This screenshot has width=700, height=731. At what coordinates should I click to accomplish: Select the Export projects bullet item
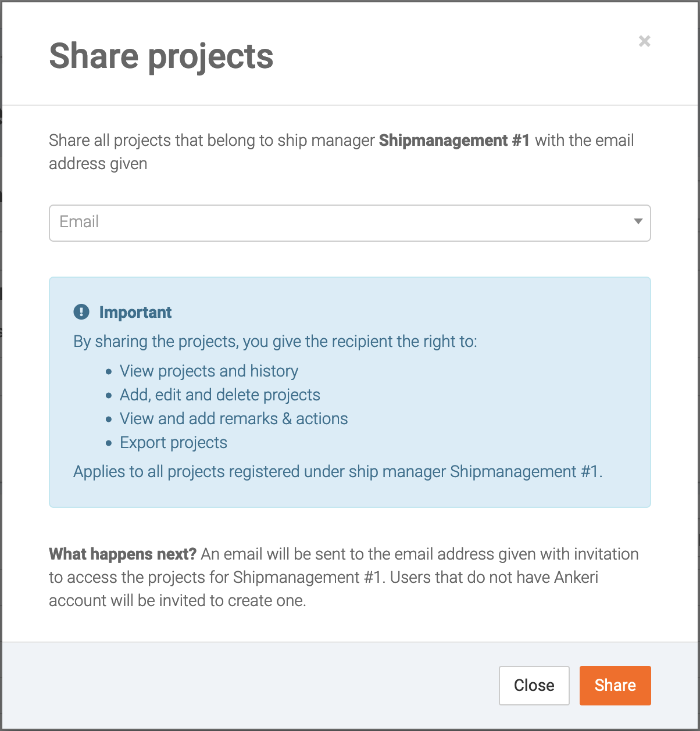click(x=173, y=442)
